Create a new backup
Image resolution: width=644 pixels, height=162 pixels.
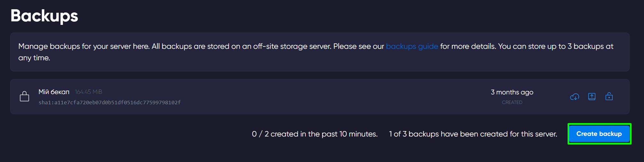click(x=599, y=134)
